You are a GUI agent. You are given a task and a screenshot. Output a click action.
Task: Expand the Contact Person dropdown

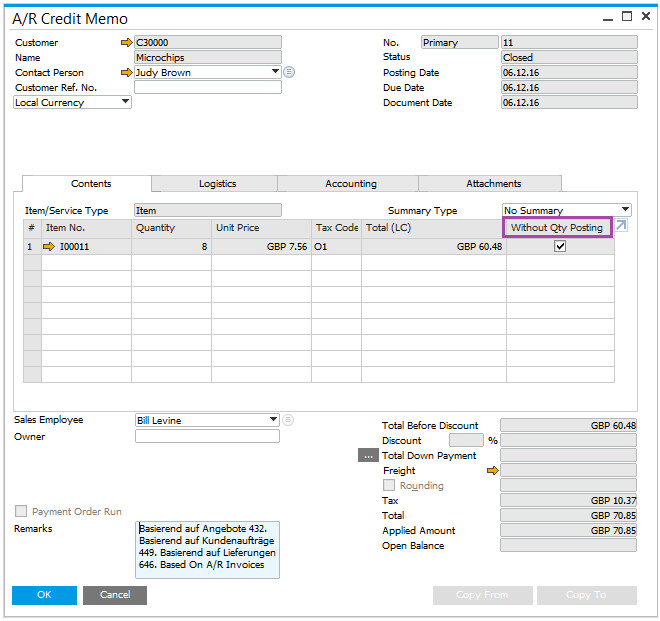(x=275, y=72)
